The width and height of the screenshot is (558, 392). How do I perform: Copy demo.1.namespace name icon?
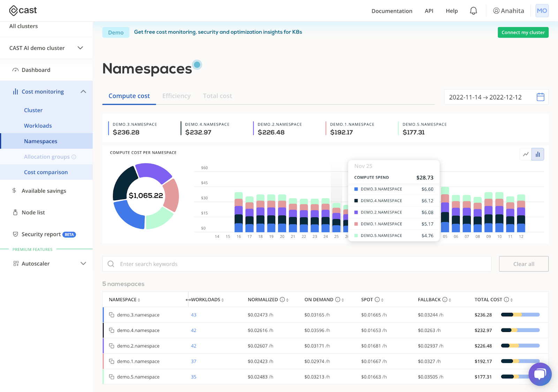click(x=112, y=361)
